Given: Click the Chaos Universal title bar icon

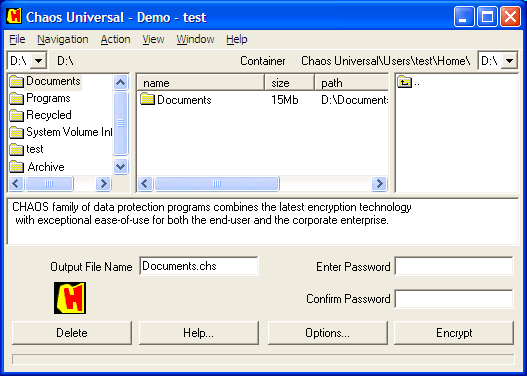Looking at the screenshot, I should tap(14, 16).
